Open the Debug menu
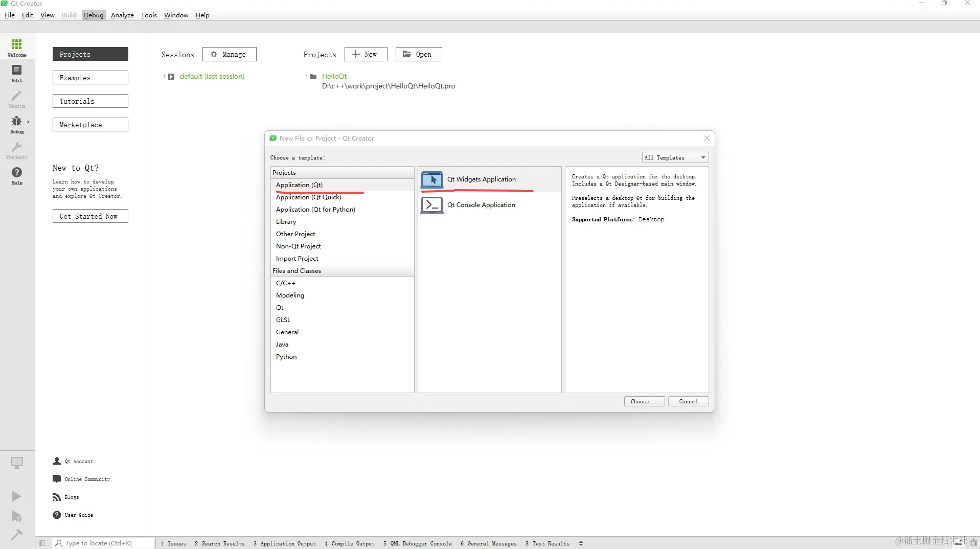The image size is (980, 549). click(94, 15)
